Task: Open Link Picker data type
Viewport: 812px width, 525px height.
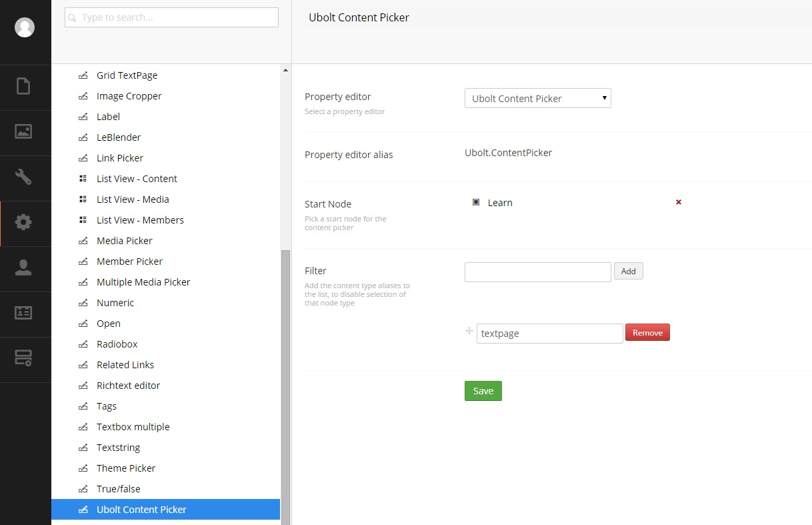Action: [x=120, y=158]
